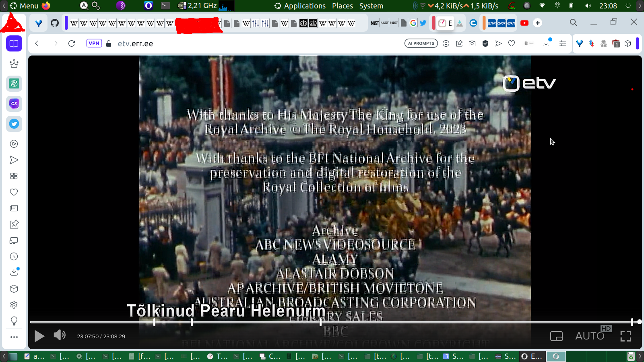
Task: Switch to the Google tab
Action: click(x=413, y=23)
